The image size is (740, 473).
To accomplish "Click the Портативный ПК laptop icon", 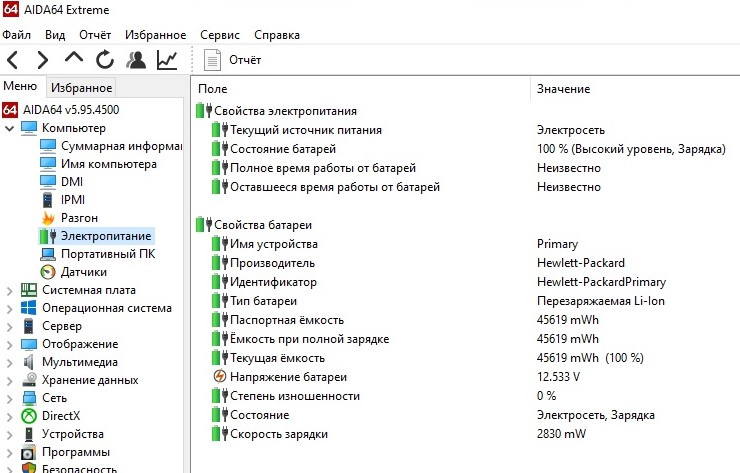I will pyautogui.click(x=48, y=254).
